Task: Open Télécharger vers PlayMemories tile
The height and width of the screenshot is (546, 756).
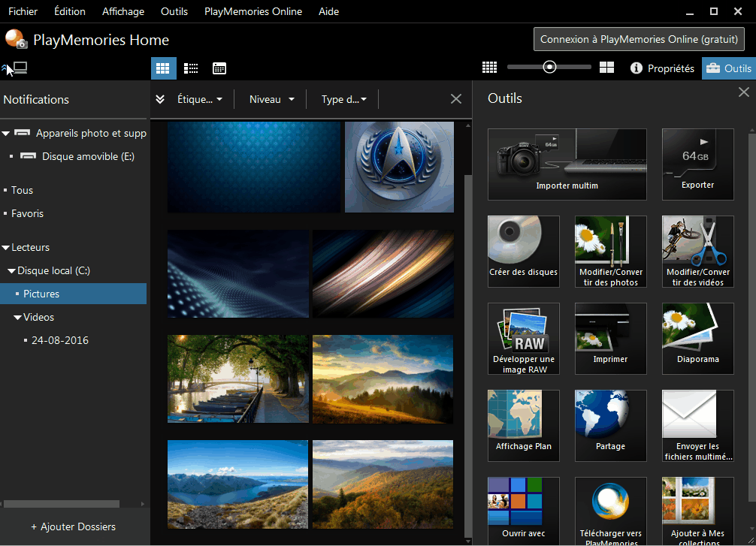Action: (611, 511)
